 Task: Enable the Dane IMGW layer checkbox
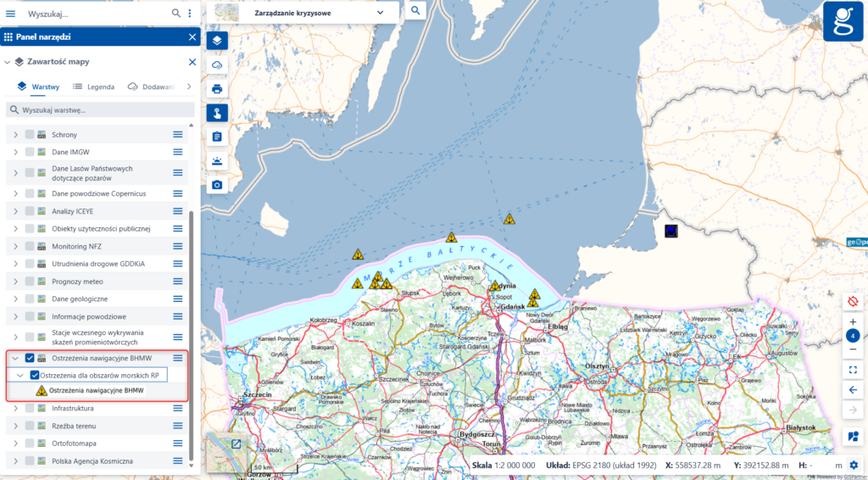click(30, 152)
